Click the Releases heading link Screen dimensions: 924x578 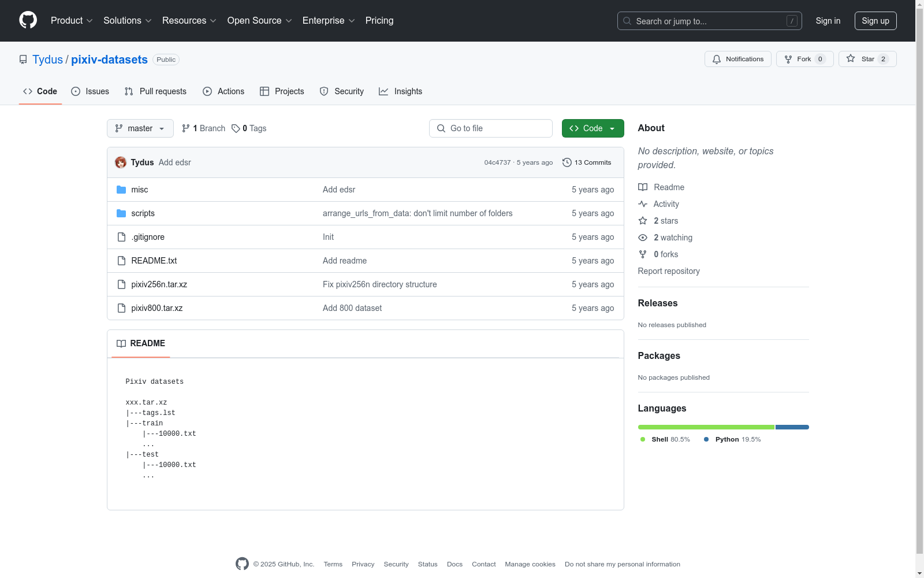click(658, 303)
